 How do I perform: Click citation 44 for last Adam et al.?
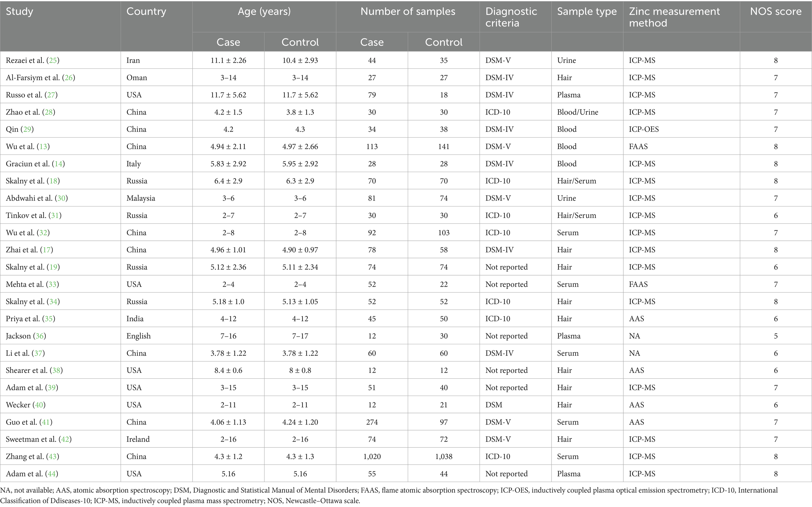pyautogui.click(x=52, y=474)
